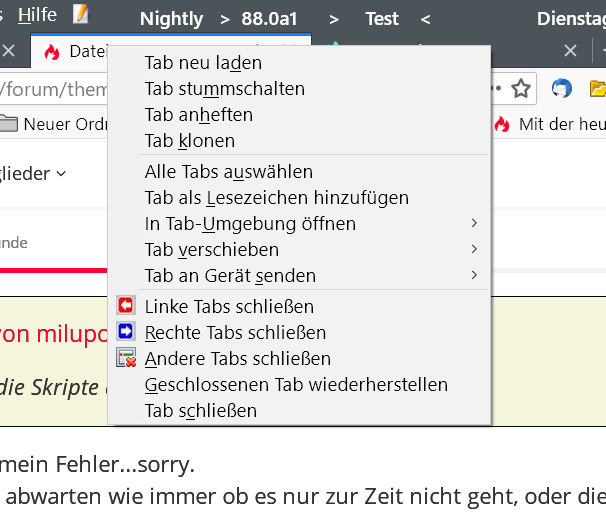
Task: Select Alle Tabs auswählen
Action: pos(228,172)
